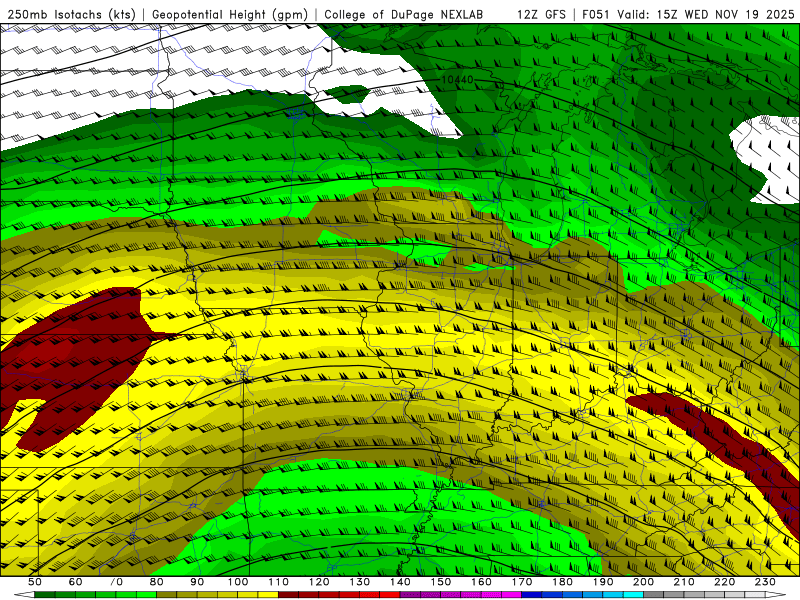This screenshot has width=800, height=600.
Task: Click the legend value '120'
Action: pos(319,582)
